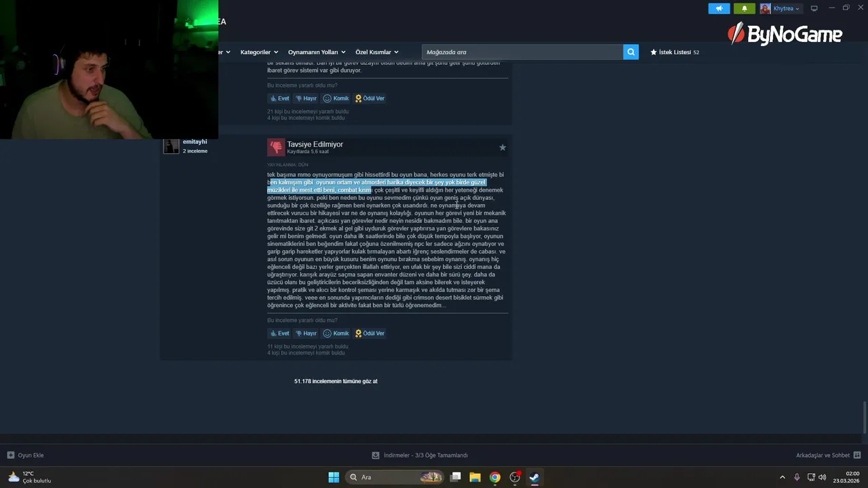868x488 pixels.
Task: Open Arkadaşlar ve Sohbet panel
Action: pos(828,455)
